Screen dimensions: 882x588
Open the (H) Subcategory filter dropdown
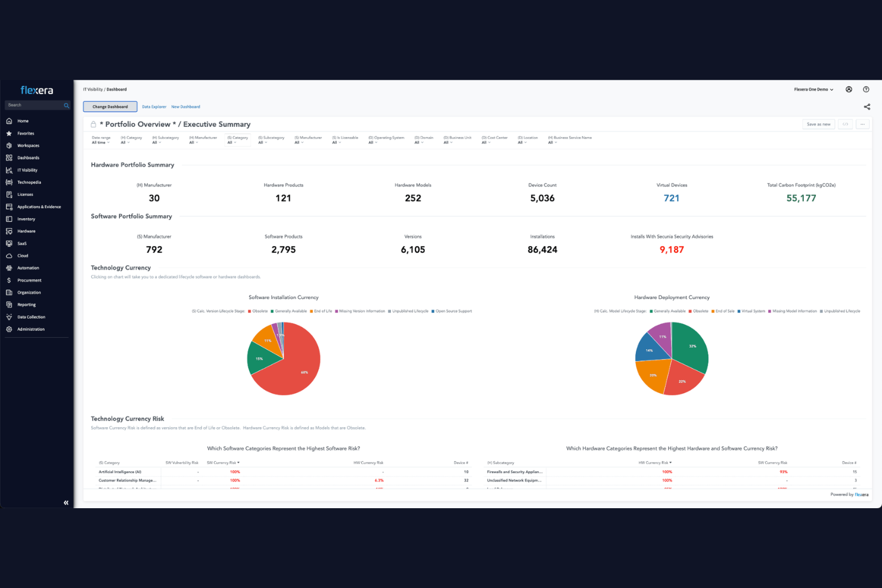click(165, 140)
